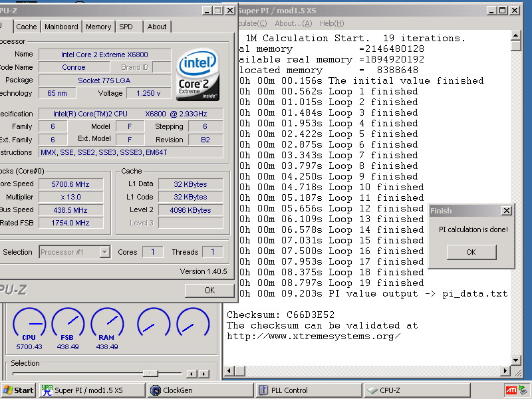Click the right arrow next to ClockGen slider
This screenshot has width=532, height=399.
(x=203, y=374)
